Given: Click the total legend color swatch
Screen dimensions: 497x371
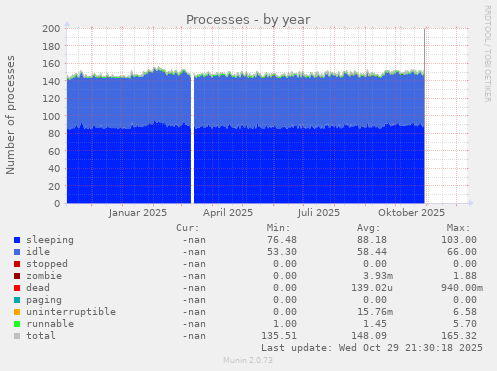Looking at the screenshot, I should tap(17, 336).
